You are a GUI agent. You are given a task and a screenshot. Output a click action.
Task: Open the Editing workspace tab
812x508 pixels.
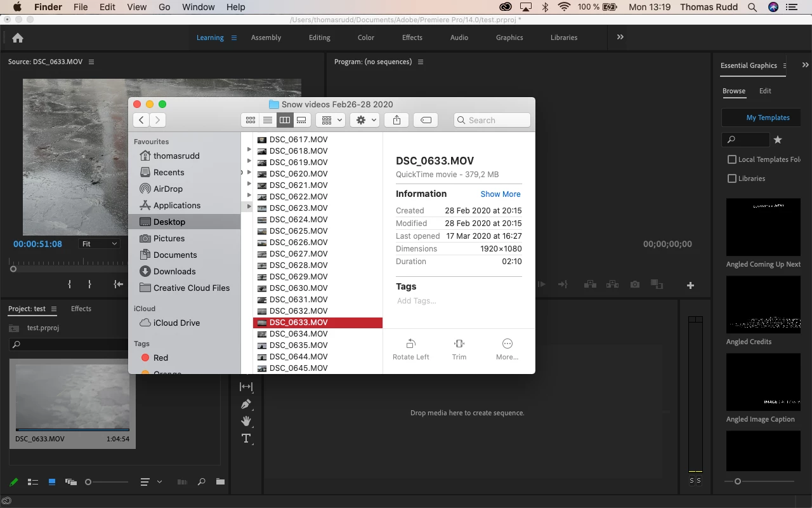320,37
